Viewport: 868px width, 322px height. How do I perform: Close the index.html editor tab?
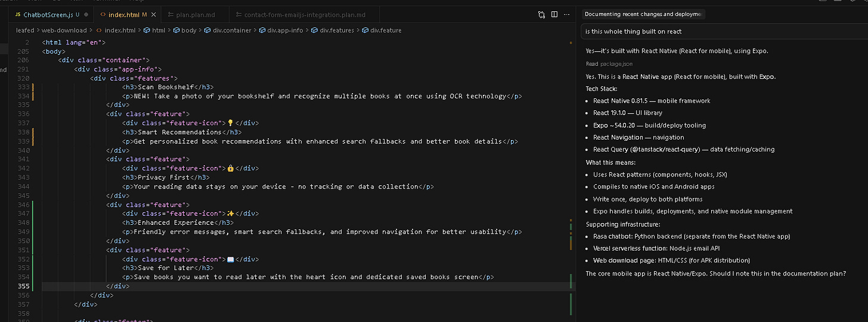click(x=154, y=14)
